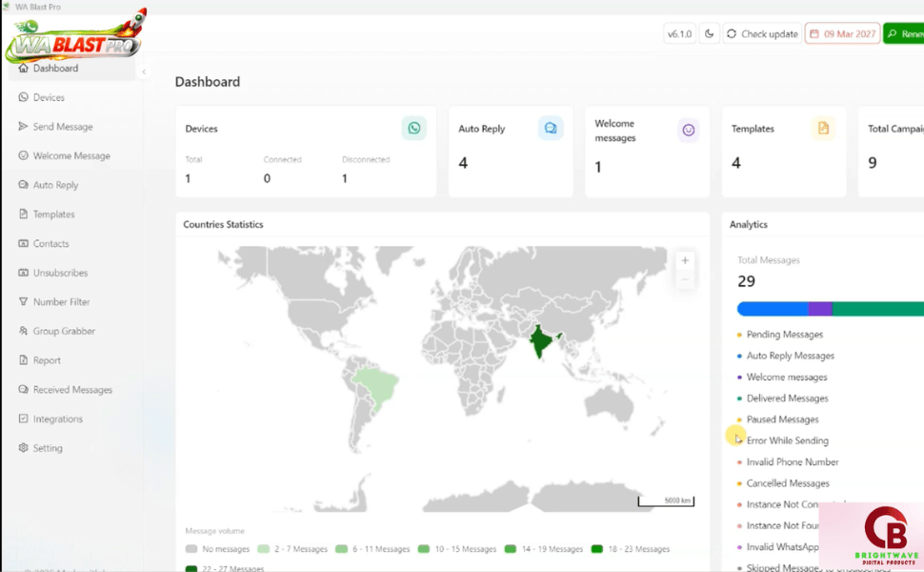Screen dimensions: 924x572
Task: Toggle dark mode with moon icon
Action: 710,33
